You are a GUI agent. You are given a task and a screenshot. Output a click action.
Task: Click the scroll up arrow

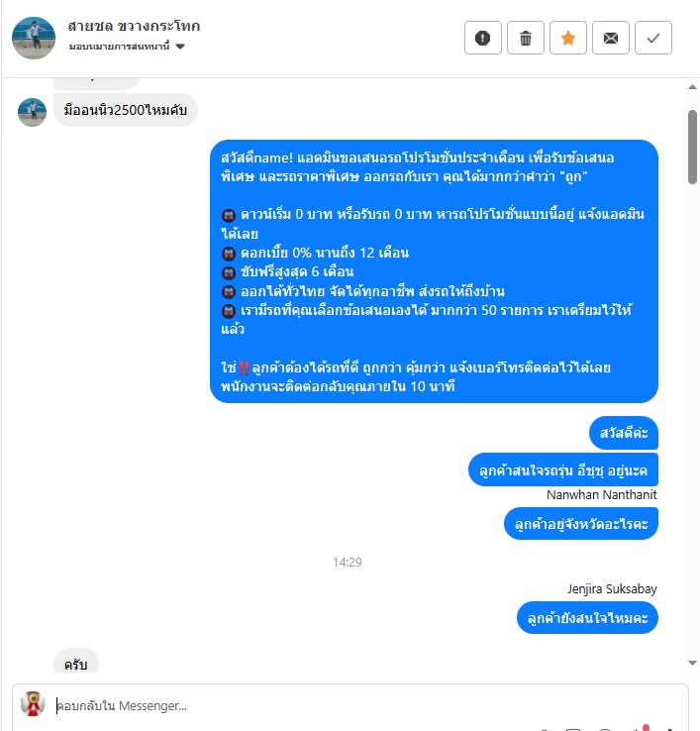tap(692, 87)
